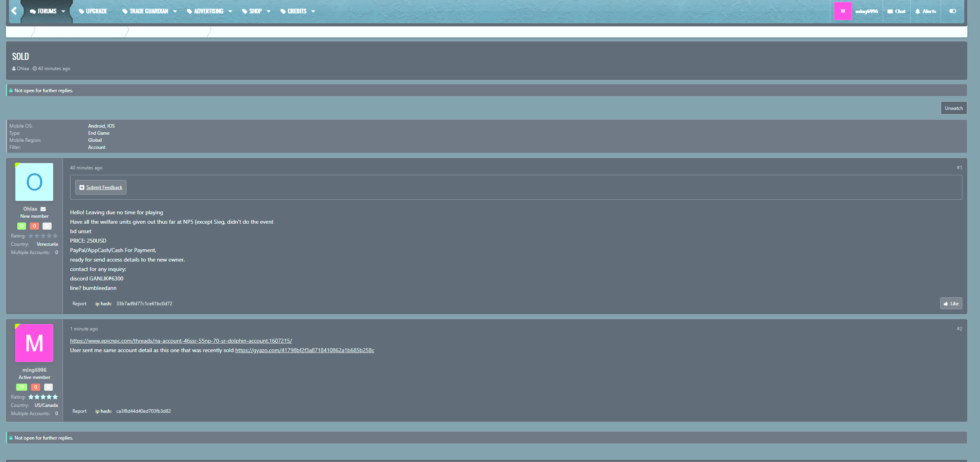The height and width of the screenshot is (462, 980).
Task: Report the first post by Ohlaa
Action: [79, 304]
